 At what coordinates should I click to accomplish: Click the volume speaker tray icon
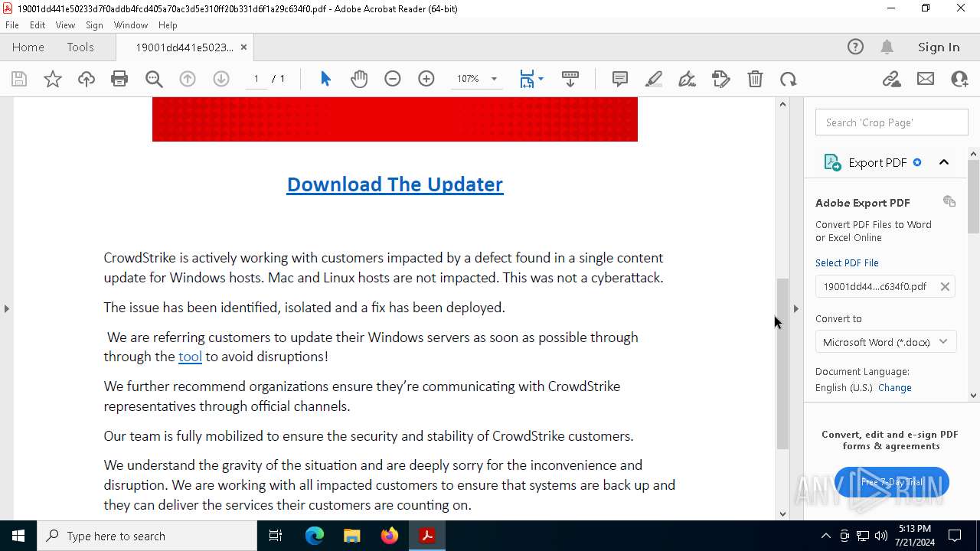click(x=881, y=536)
